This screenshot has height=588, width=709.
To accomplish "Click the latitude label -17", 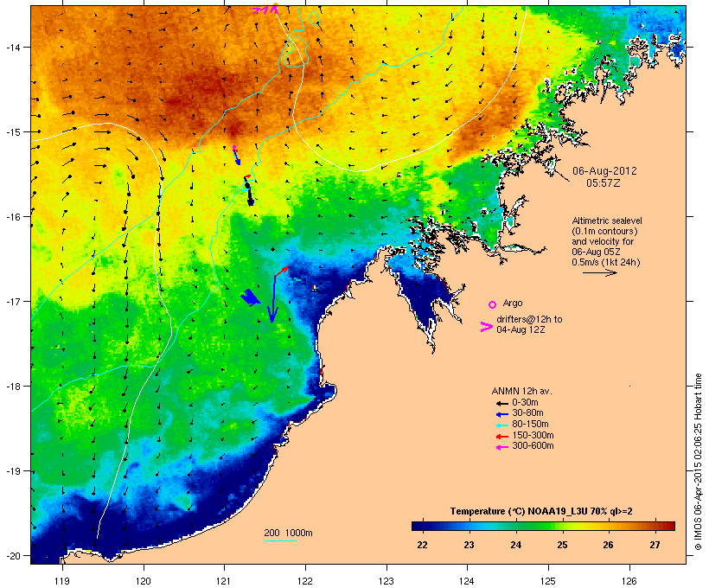I will point(12,301).
